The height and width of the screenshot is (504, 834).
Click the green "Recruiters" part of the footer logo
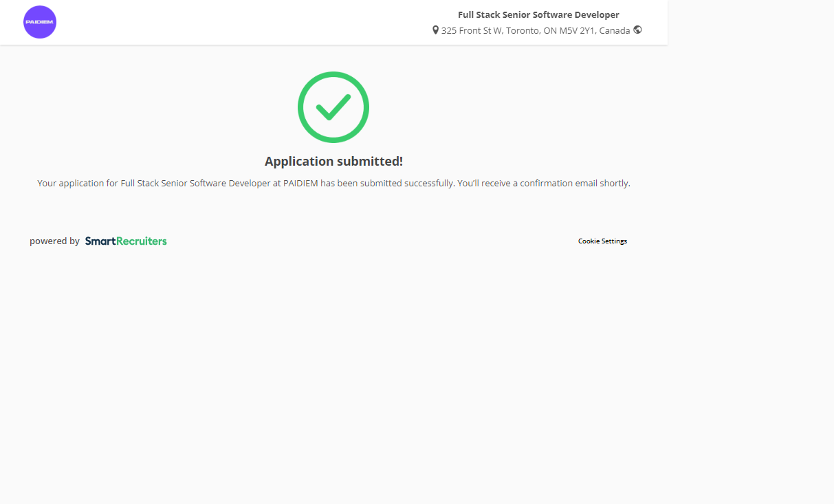tap(142, 241)
